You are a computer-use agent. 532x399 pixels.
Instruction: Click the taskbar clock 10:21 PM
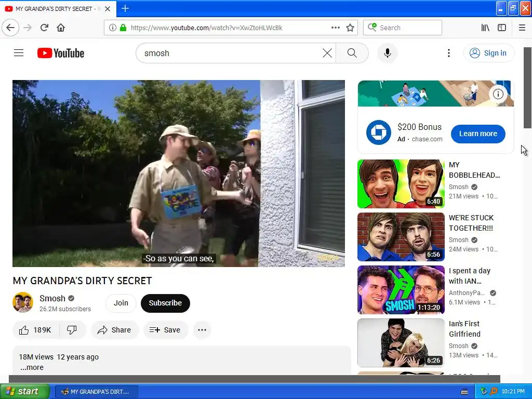click(x=513, y=391)
